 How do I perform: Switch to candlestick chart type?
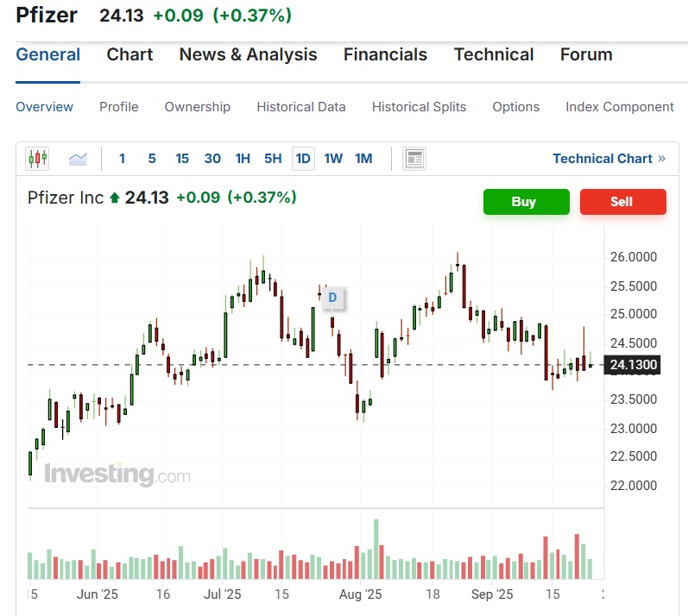[38, 159]
